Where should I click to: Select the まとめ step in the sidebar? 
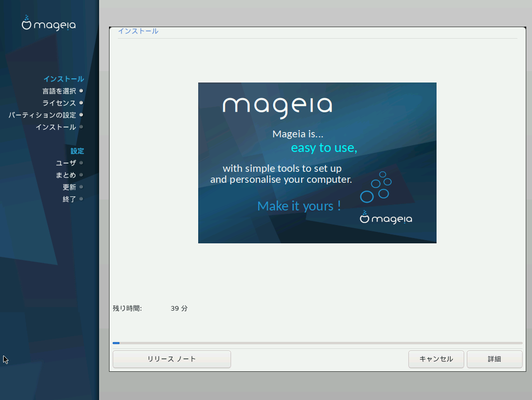66,175
